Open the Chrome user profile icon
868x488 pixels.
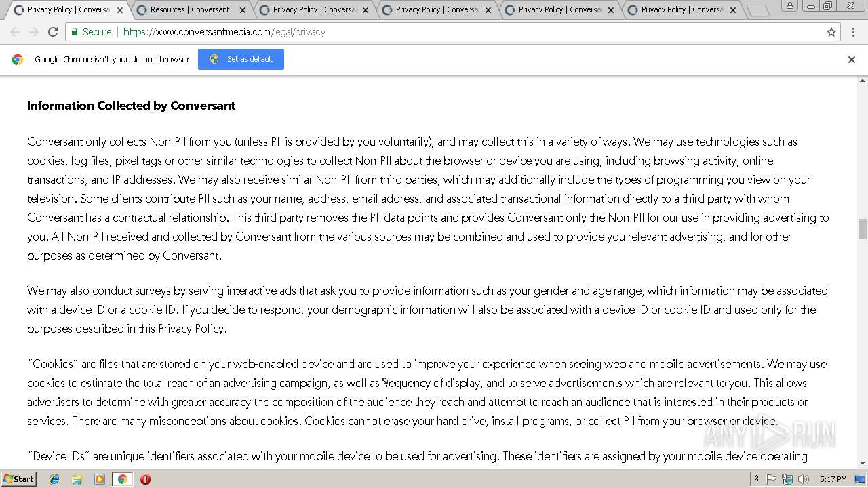(789, 5)
